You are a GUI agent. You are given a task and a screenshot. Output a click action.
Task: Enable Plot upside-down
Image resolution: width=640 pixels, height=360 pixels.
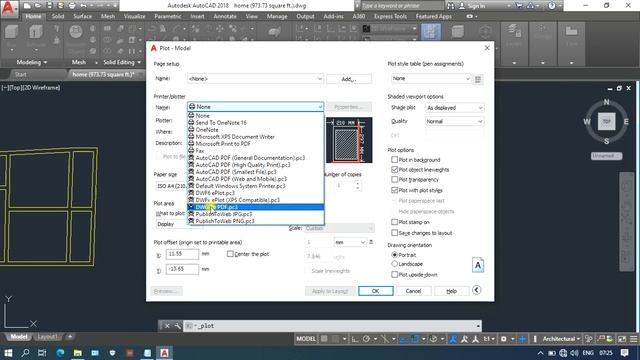(394, 275)
